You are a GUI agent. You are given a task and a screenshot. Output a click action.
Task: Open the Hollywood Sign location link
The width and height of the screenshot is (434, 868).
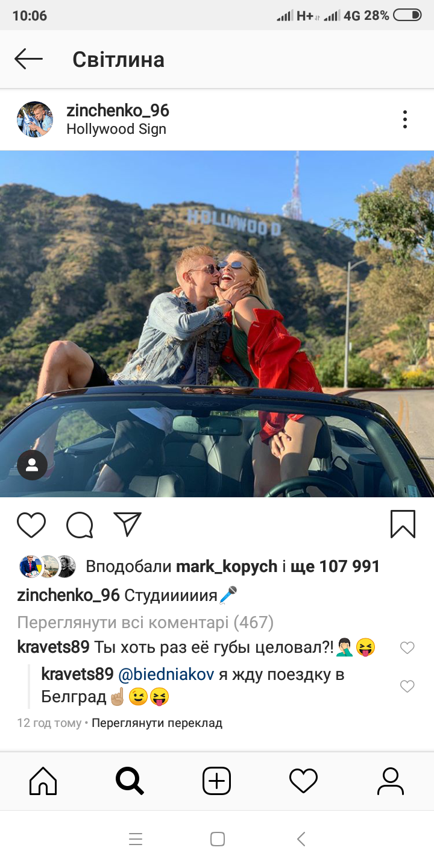[116, 129]
